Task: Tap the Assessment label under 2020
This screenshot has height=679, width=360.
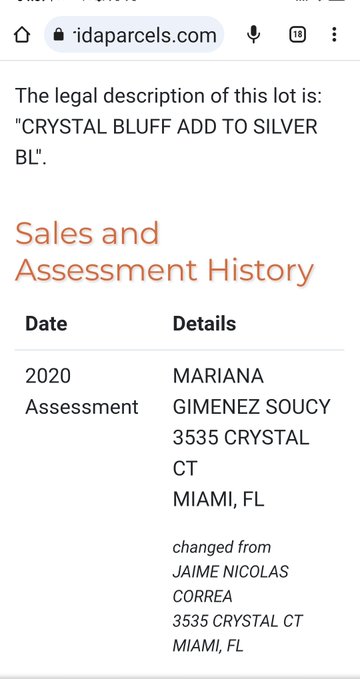Action: click(82, 407)
